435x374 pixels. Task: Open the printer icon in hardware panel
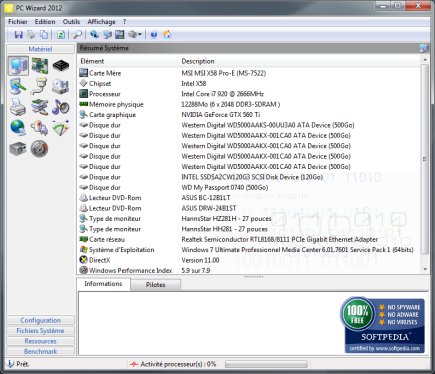[x=18, y=107]
